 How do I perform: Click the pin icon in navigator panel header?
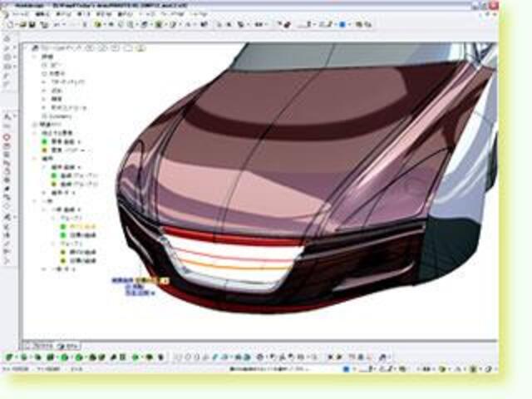point(34,48)
